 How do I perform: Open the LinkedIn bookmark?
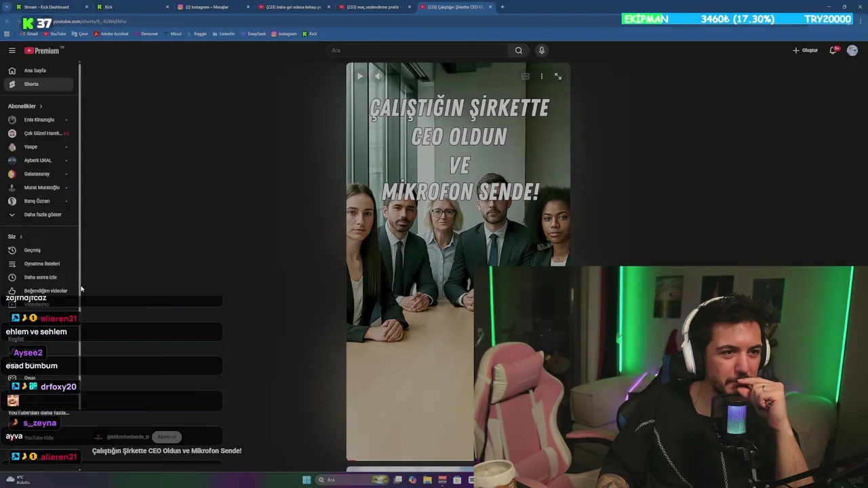(x=223, y=34)
